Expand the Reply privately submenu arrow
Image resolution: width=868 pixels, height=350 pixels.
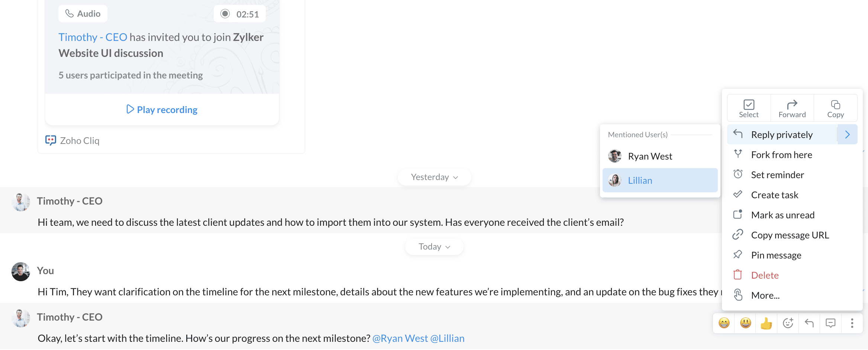pyautogui.click(x=847, y=135)
